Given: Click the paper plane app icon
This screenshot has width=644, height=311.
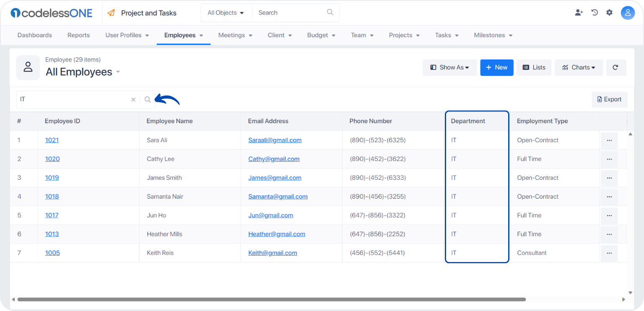Looking at the screenshot, I should pos(111,13).
